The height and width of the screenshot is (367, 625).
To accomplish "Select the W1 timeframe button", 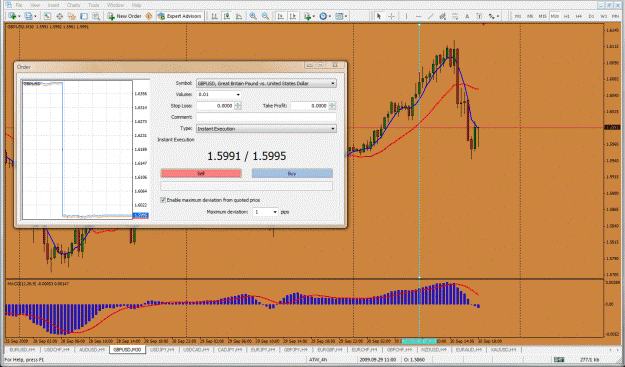I will (604, 16).
